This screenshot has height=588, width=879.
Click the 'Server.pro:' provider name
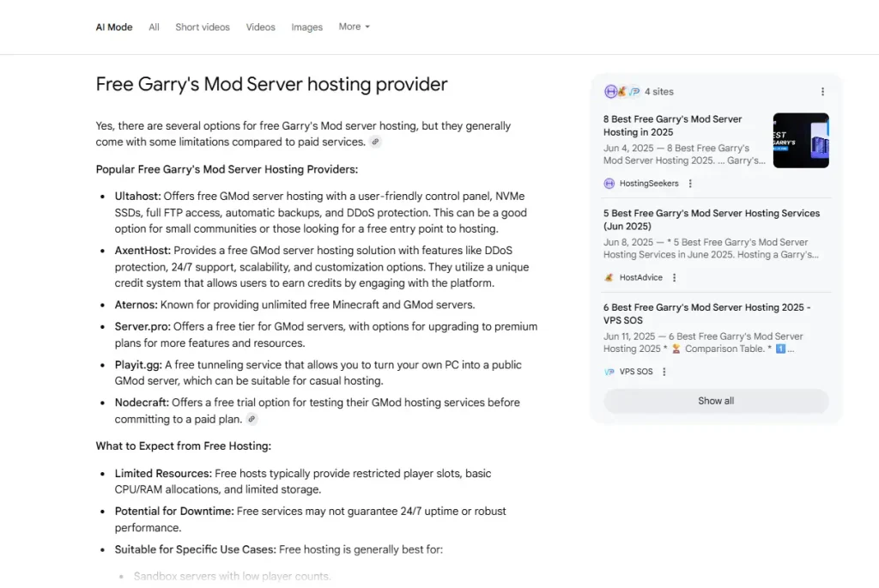pos(142,327)
